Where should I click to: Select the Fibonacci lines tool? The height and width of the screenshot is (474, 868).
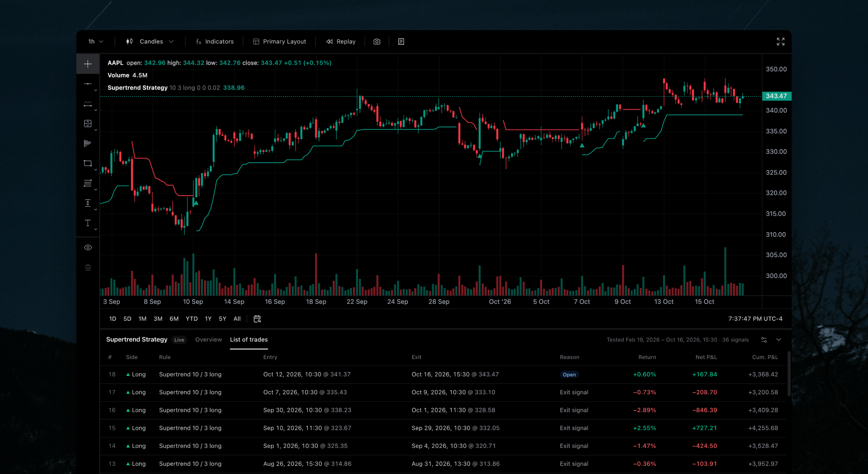(x=88, y=183)
